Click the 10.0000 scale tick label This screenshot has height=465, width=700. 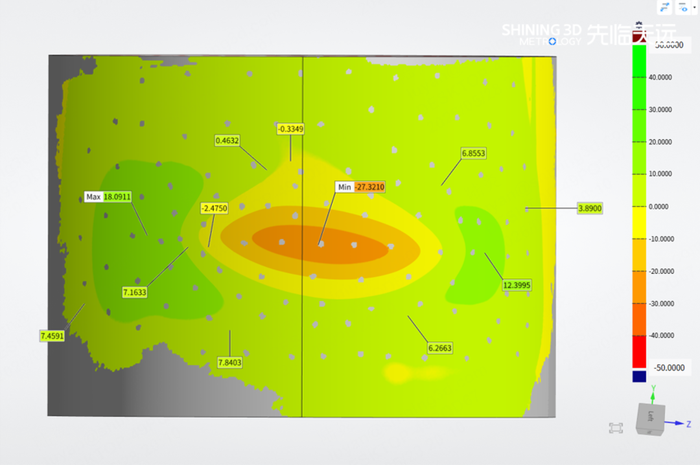click(x=660, y=174)
